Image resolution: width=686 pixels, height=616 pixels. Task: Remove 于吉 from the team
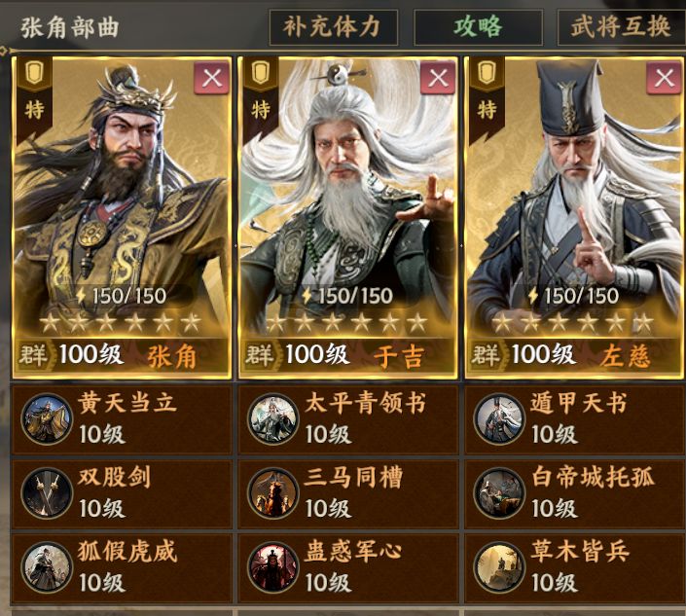[x=438, y=78]
